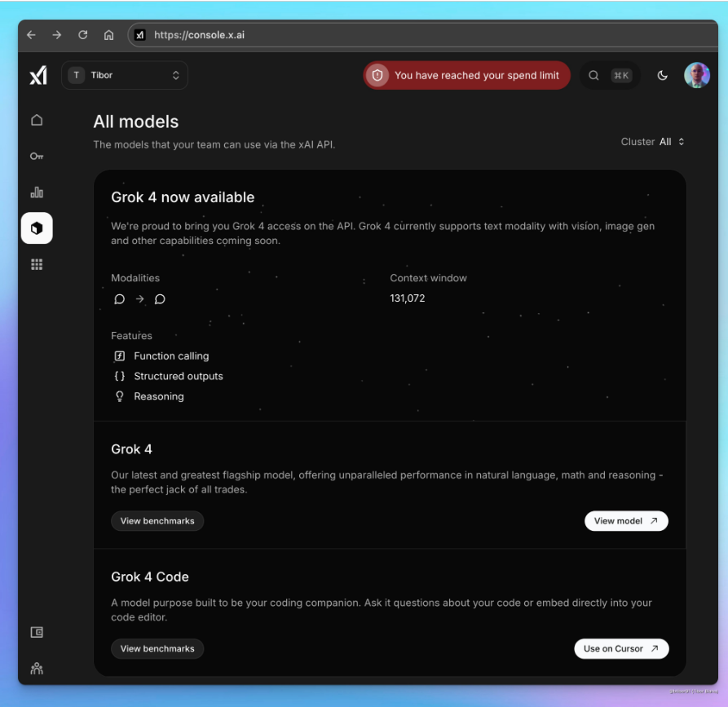Open the usage bar chart icon

tap(37, 192)
